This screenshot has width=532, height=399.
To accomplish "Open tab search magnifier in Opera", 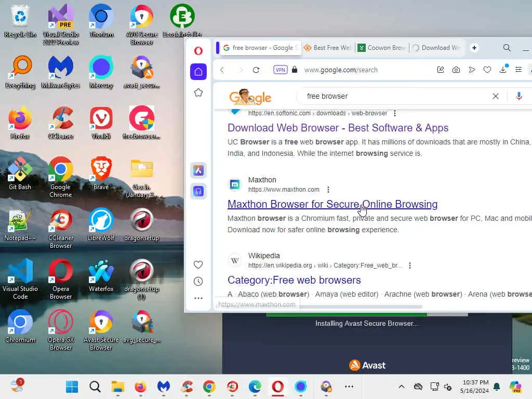I will [507, 48].
